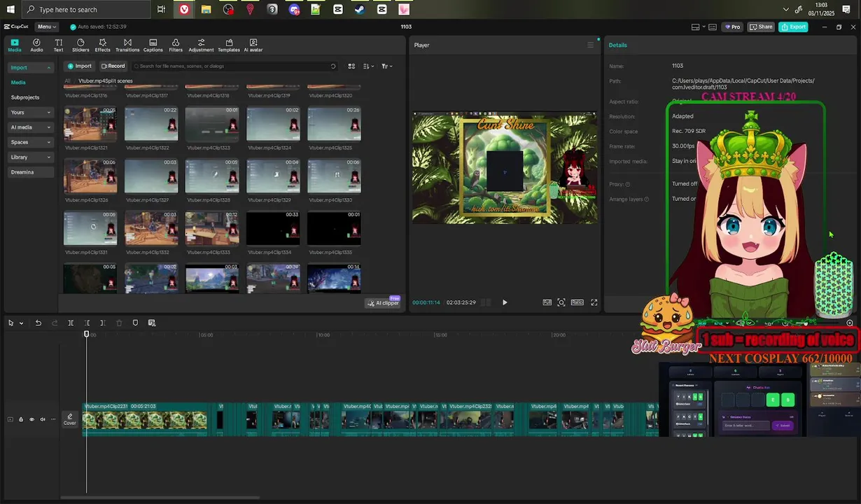The image size is (861, 504).
Task: Click the Details tab header
Action: coord(617,45)
